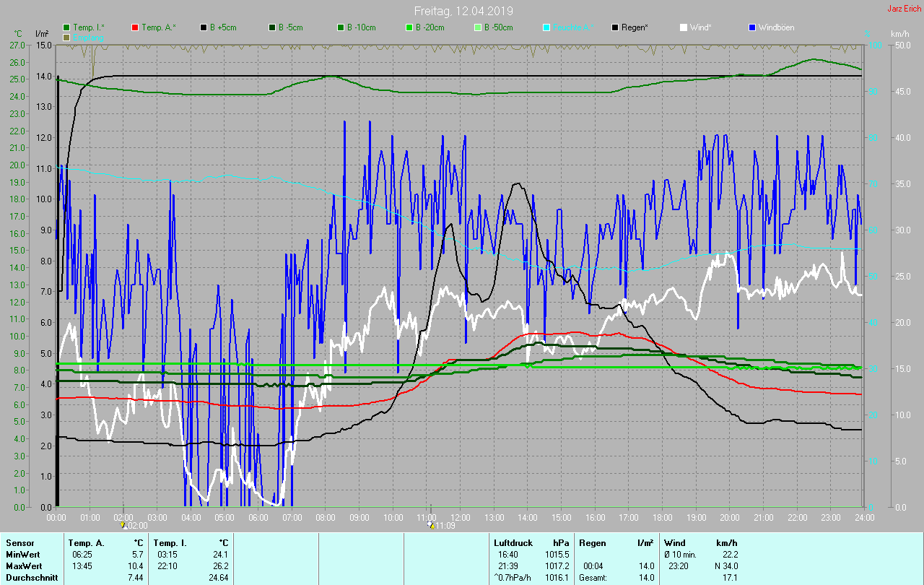Pick the bright green B -20cm swatch
This screenshot has height=585, width=924.
tap(409, 27)
